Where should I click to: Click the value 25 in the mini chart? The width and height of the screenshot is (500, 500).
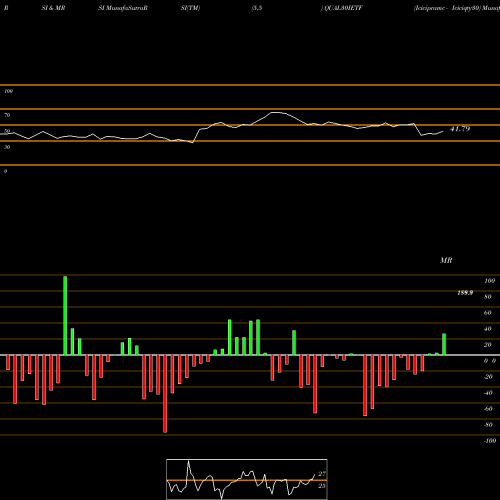click(x=322, y=486)
